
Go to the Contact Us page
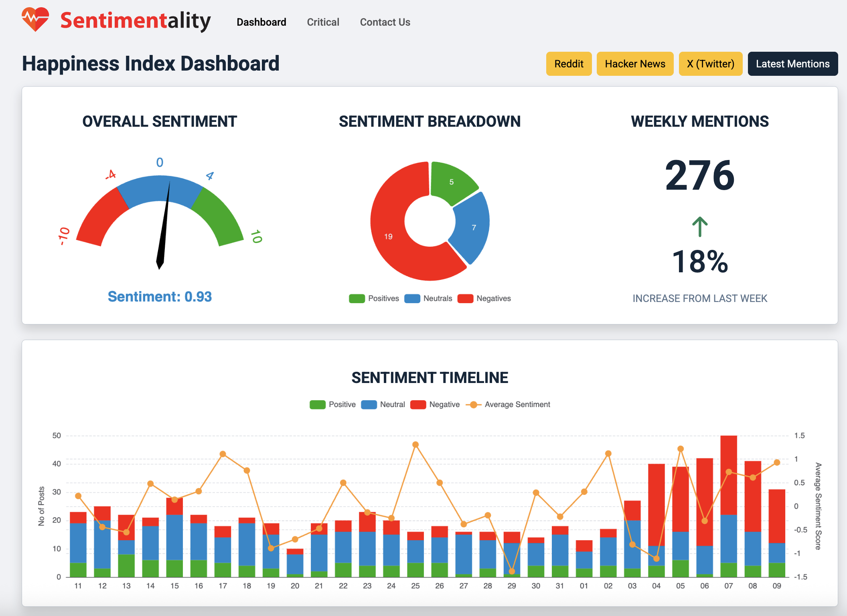pyautogui.click(x=385, y=22)
